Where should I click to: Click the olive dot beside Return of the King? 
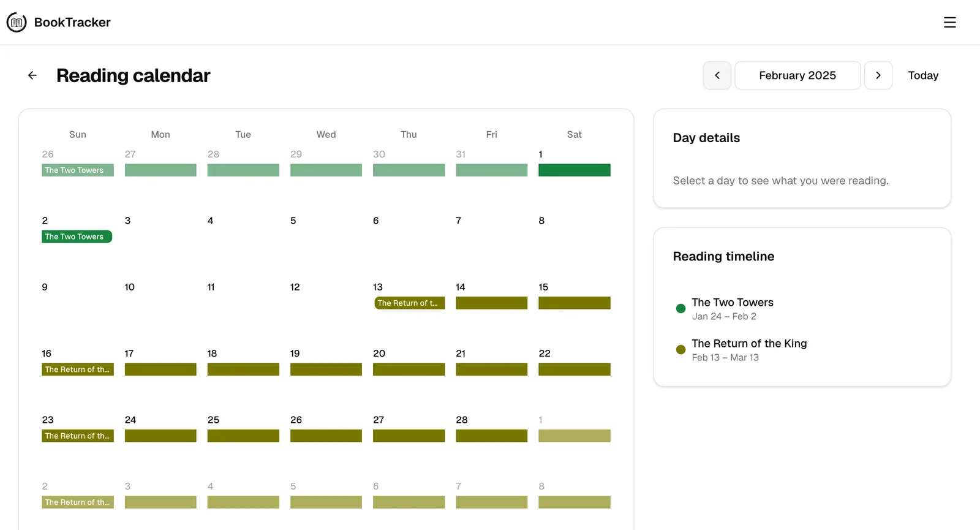[x=680, y=349]
